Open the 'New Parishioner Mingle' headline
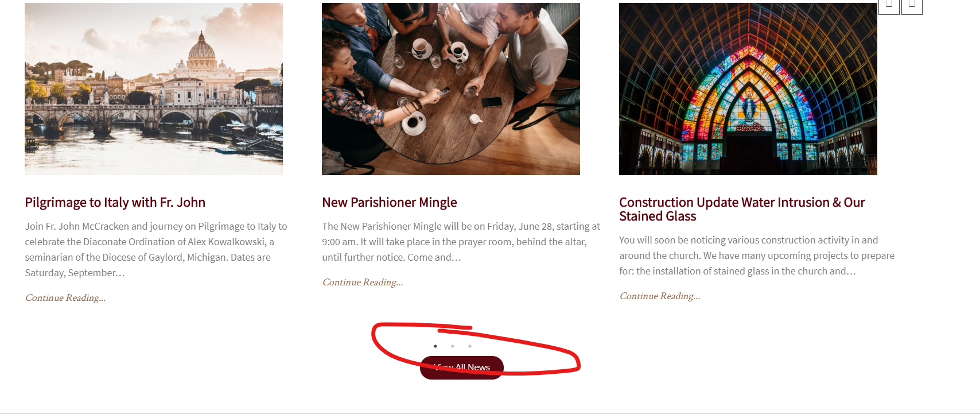This screenshot has height=414, width=980. pos(390,203)
